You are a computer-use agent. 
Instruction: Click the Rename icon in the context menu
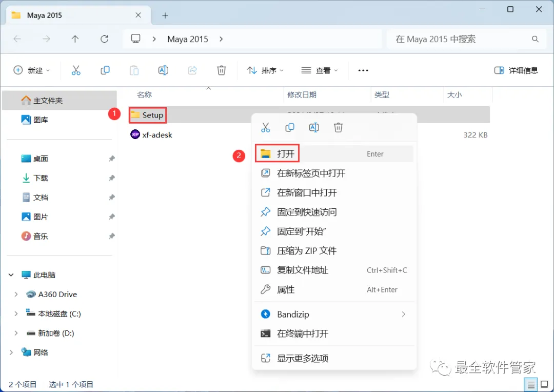pyautogui.click(x=314, y=127)
